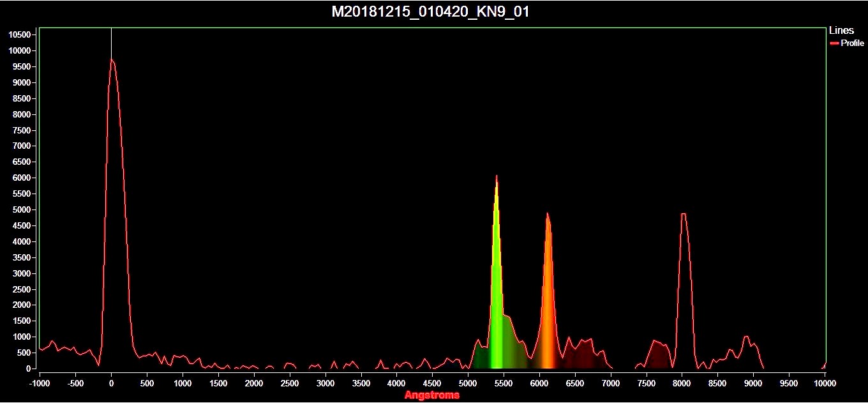Click the red Profile legend color swatch
Image resolution: width=868 pixels, height=403 pixels.
834,43
